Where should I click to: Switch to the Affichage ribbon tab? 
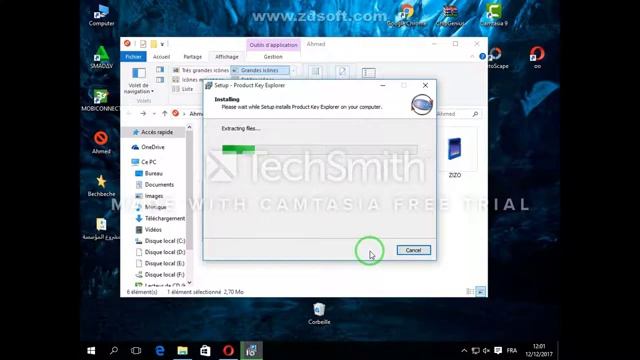pos(227,57)
